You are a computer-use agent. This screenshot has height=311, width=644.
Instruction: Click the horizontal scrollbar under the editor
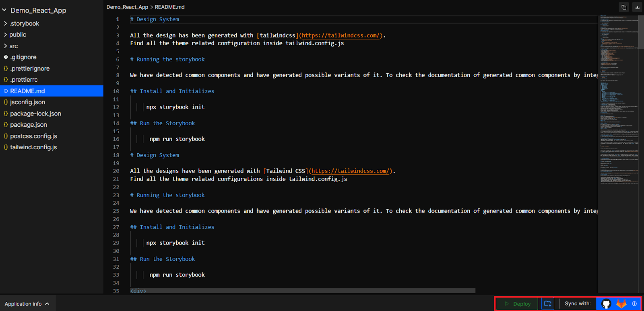tap(303, 290)
